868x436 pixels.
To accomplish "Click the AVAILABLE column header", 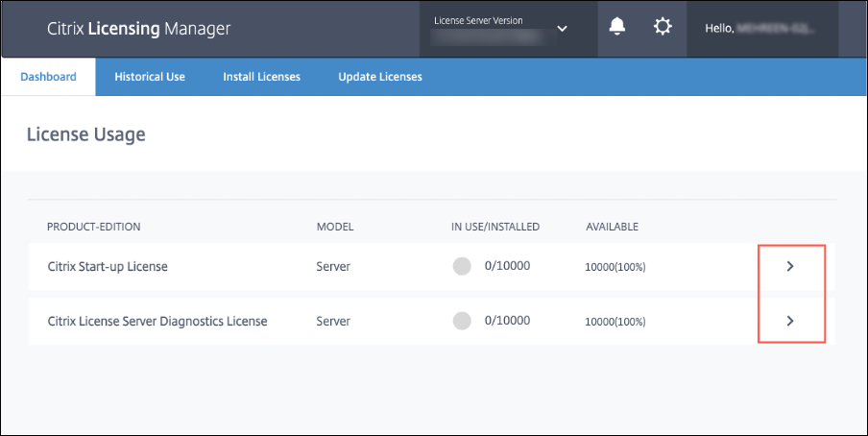I will [x=612, y=227].
